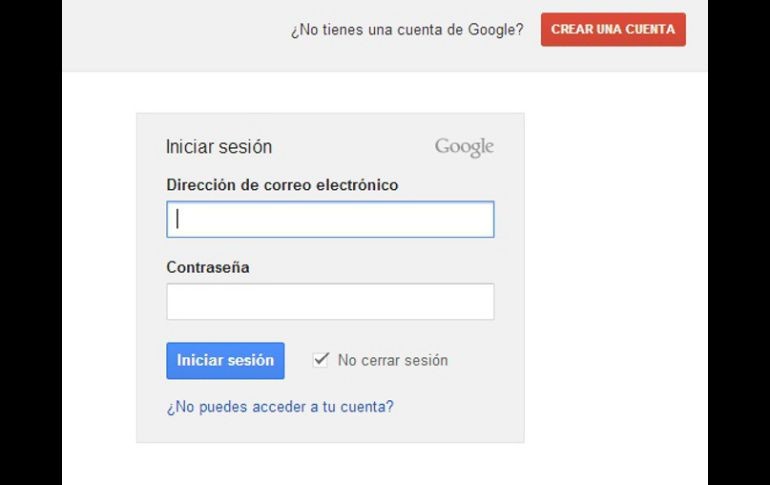
Task: Click the ¿No tienes una cuenta de Google? text
Action: (x=407, y=30)
